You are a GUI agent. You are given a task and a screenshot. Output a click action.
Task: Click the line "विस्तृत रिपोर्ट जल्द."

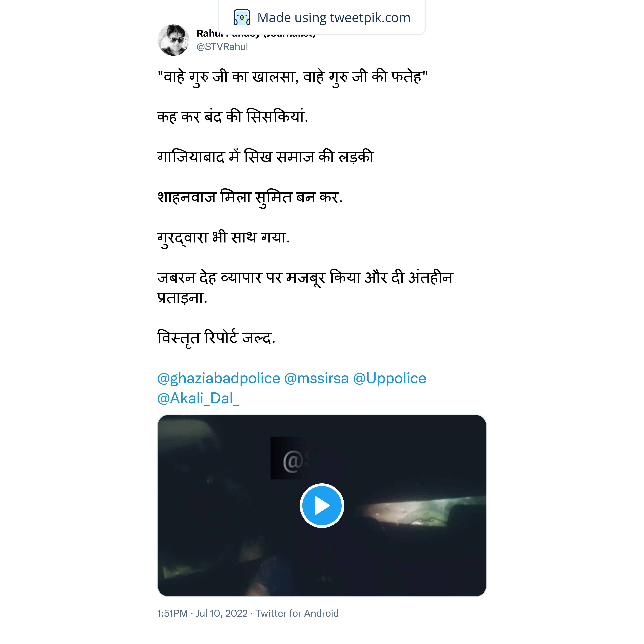[216, 338]
